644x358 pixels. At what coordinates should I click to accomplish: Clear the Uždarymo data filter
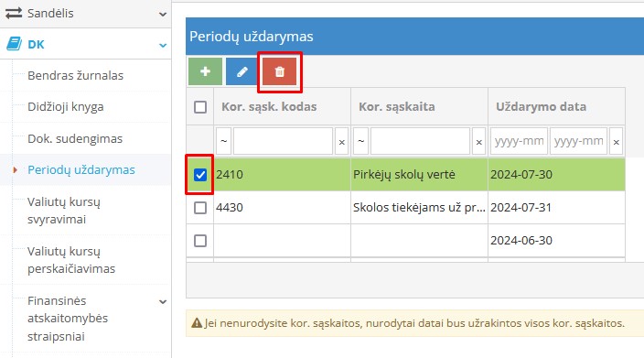click(616, 141)
